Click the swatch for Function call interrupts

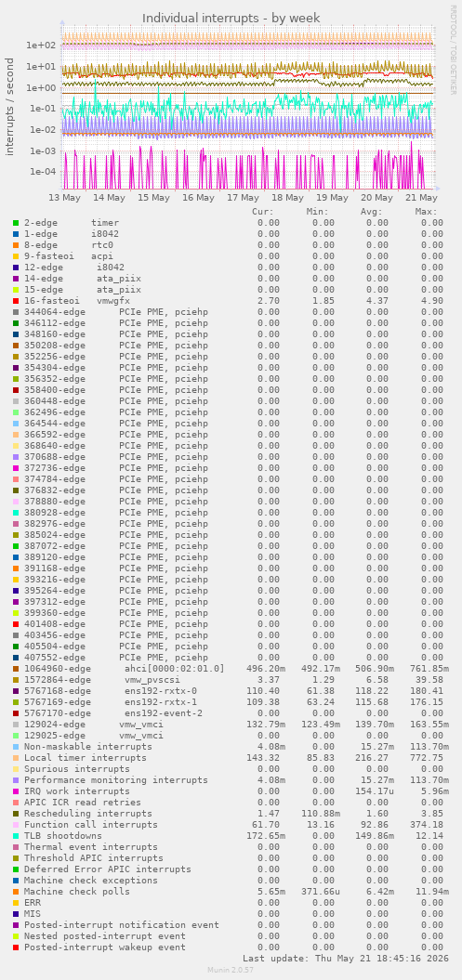(x=16, y=824)
